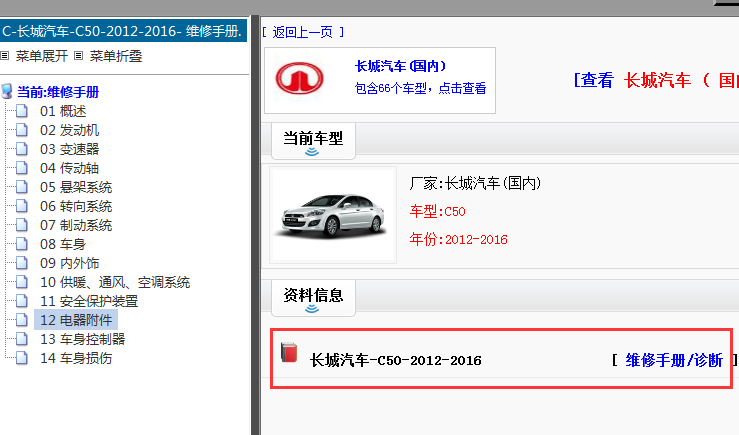739x435 pixels.
Task: Collapse the 当前车型 section arrow
Action: [312, 152]
